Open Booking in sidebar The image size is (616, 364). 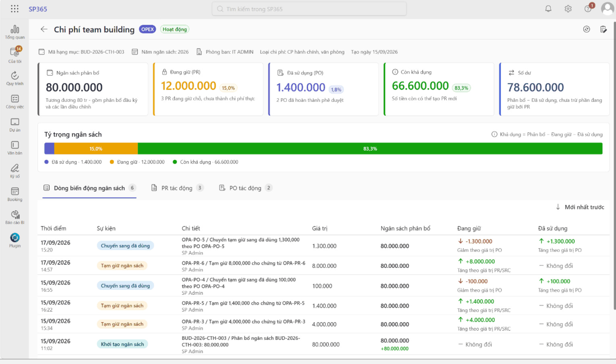pyautogui.click(x=15, y=194)
